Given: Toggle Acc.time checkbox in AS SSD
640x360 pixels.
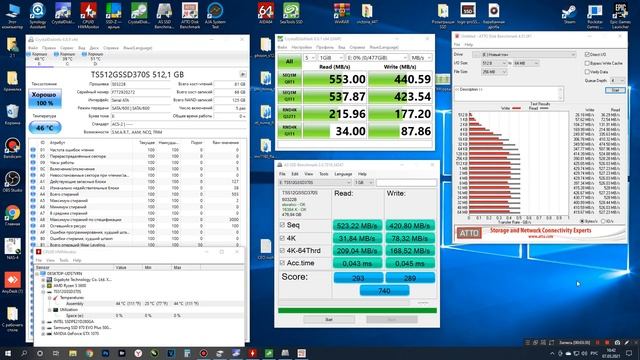Looking at the screenshot, I should point(282,263).
